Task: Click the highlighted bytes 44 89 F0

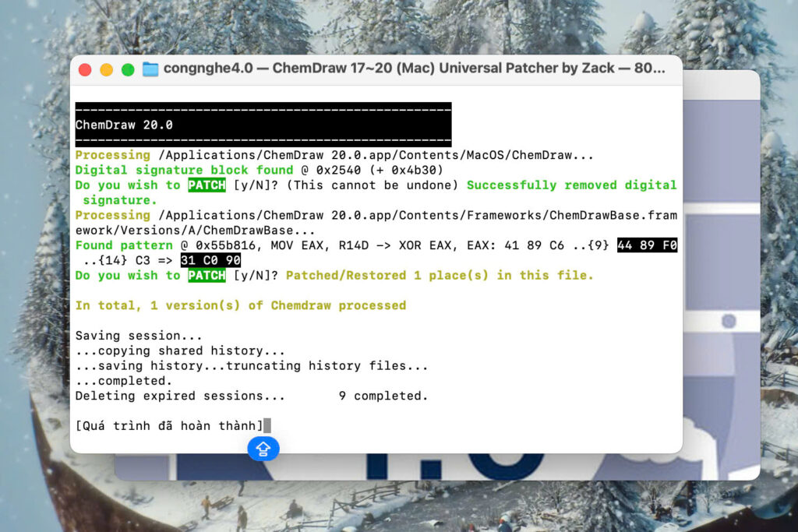Action: click(x=647, y=245)
